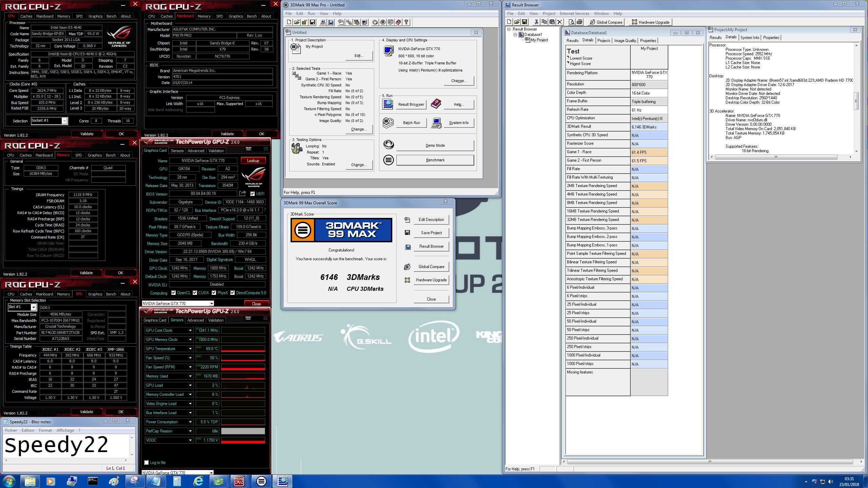Screen dimensions: 868x488
Task: Switch to Image Quality tab in Database window
Action: (625, 41)
